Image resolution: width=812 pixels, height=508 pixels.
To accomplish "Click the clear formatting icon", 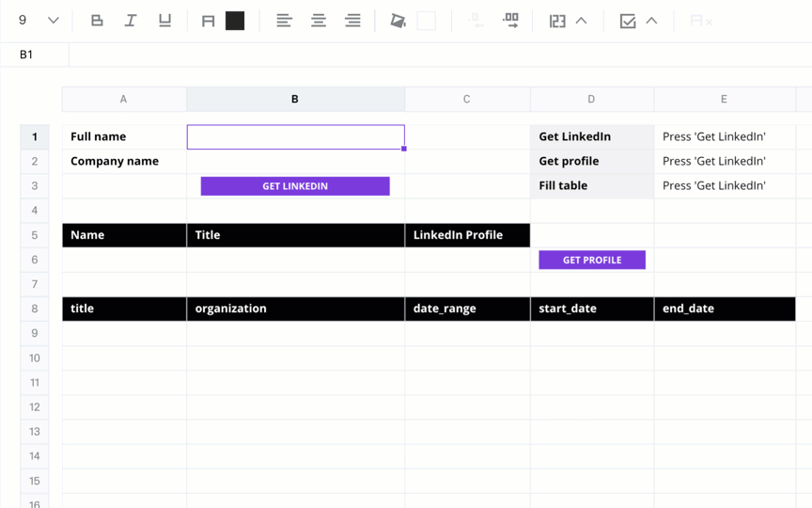I will click(702, 22).
